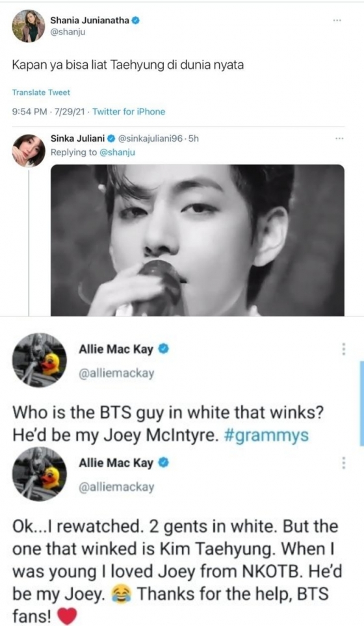Click the @sinkajuliani96 handle
Image resolution: width=364 pixels, height=626 pixels.
151,138
